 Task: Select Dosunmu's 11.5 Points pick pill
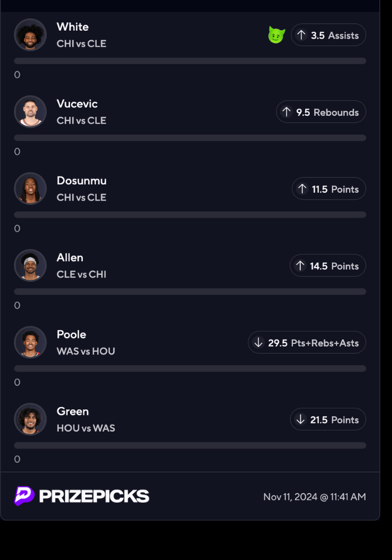tap(329, 189)
